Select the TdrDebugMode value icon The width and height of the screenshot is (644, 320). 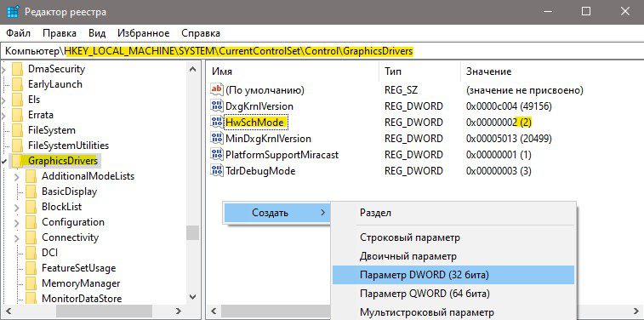coord(216,170)
